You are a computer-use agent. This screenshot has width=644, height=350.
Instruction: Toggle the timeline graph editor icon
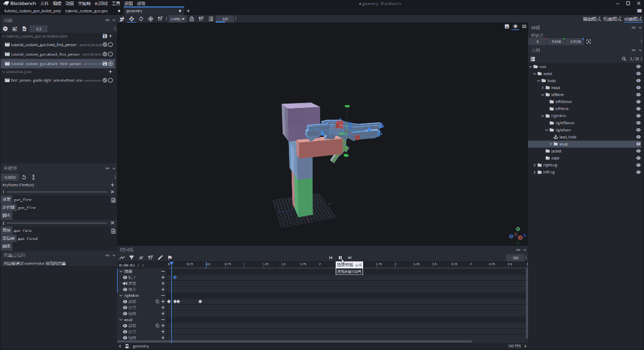coord(122,258)
